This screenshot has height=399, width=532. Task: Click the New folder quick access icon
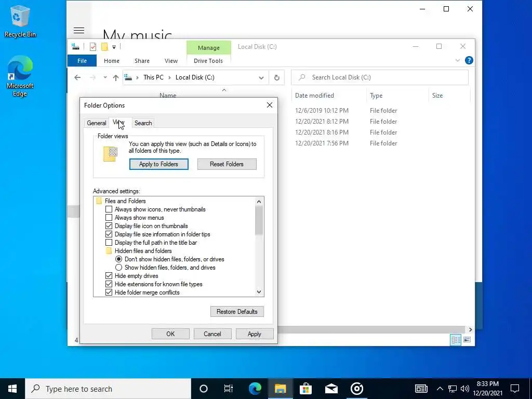tap(104, 47)
